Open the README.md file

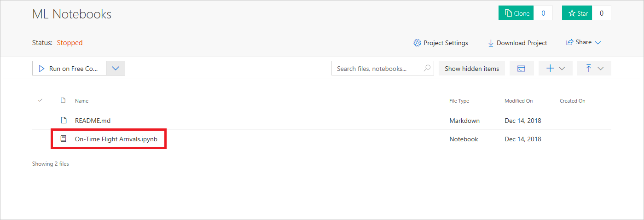(93, 121)
